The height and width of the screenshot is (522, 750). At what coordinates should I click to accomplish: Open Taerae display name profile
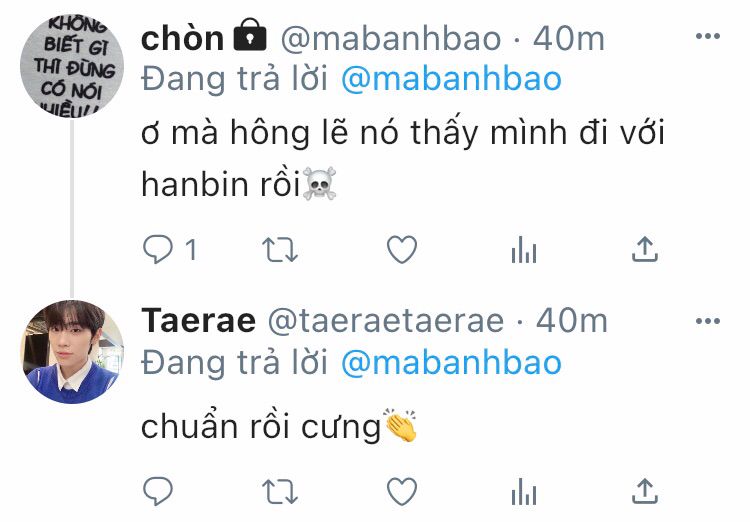(x=199, y=321)
